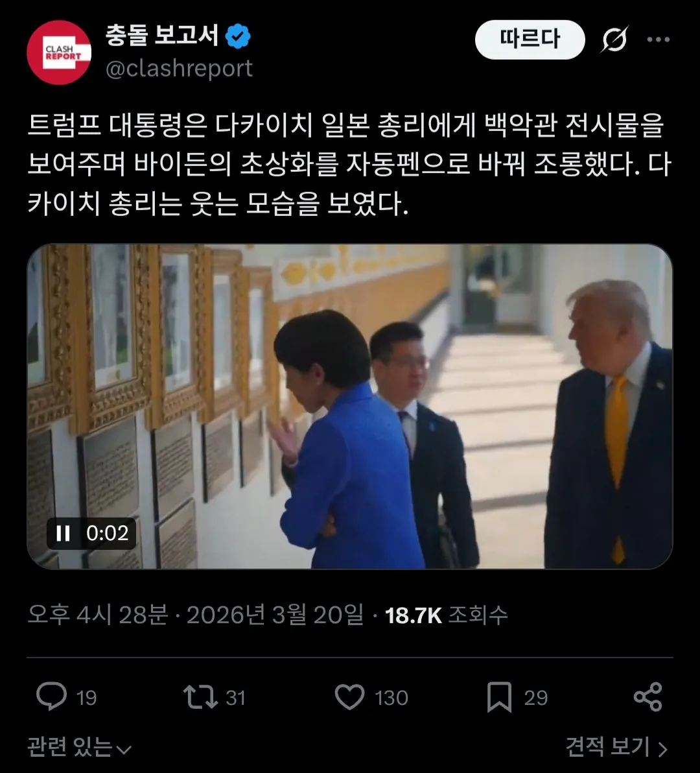Click the 0:02 elapsed time label
The image size is (700, 773).
tap(108, 533)
